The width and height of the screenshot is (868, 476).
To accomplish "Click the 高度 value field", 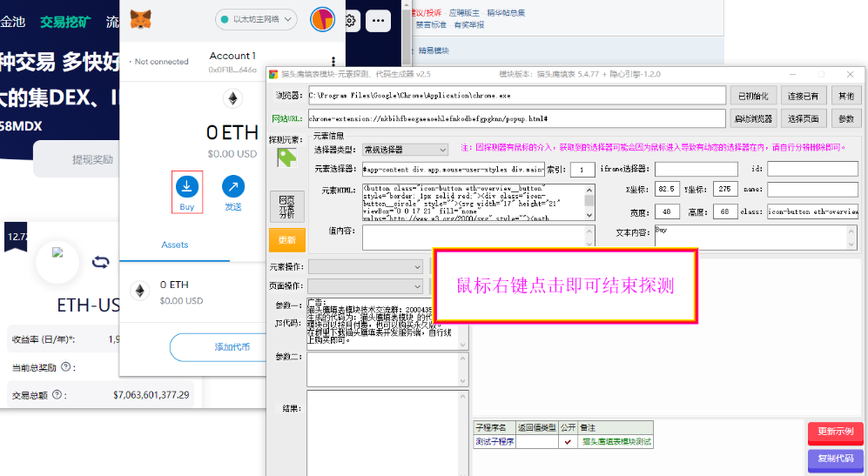I will 725,211.
